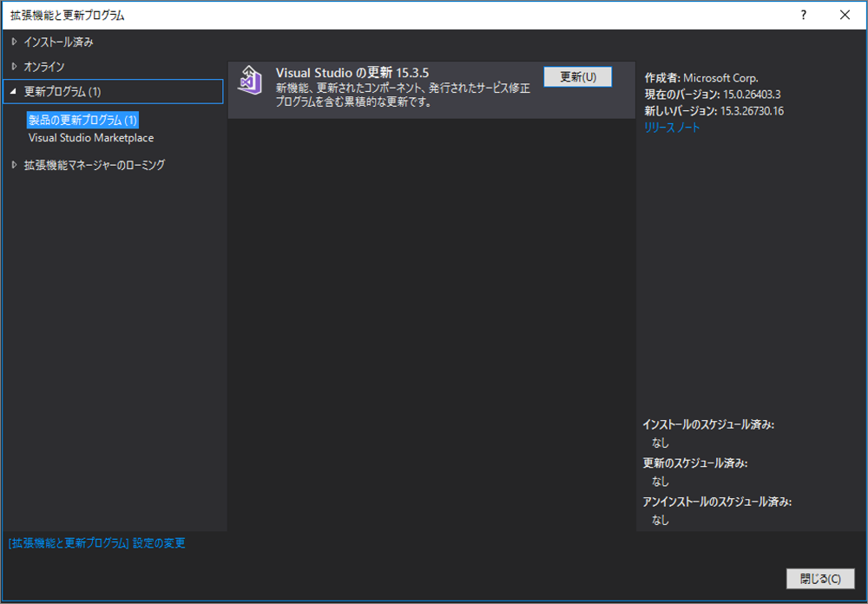868x604 pixels.
Task: Select 拡張機能マネージャーのローミング category
Action: click(94, 165)
